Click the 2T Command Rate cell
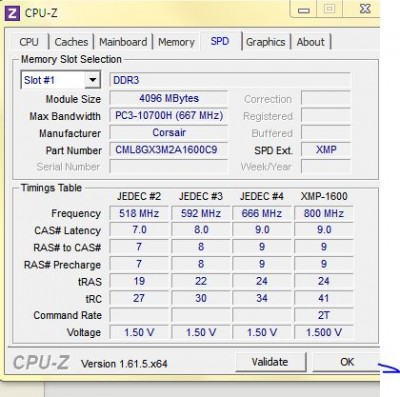Screen dimensions: 400x397 [324, 315]
